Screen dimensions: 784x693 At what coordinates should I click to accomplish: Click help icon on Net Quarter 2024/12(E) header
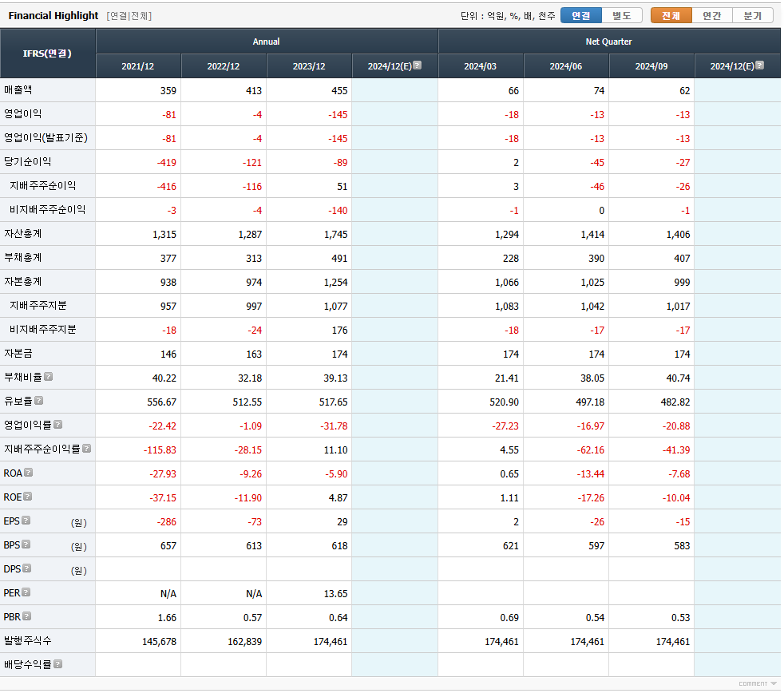point(760,65)
